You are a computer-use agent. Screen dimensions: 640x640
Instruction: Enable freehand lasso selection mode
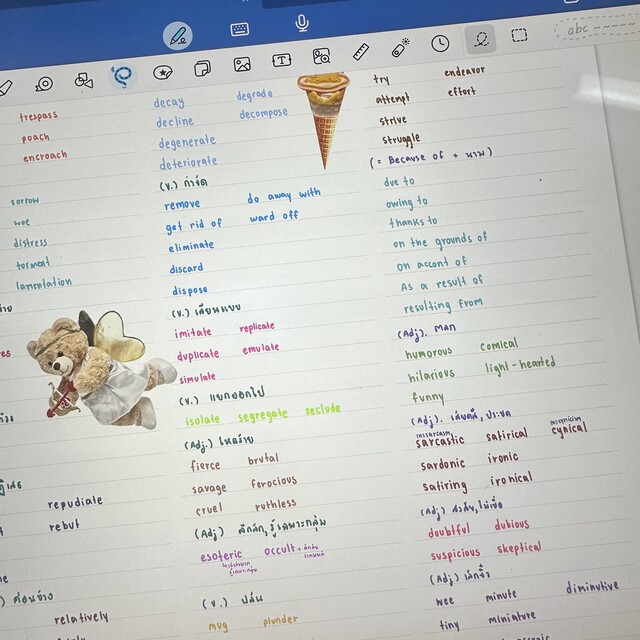(x=480, y=39)
